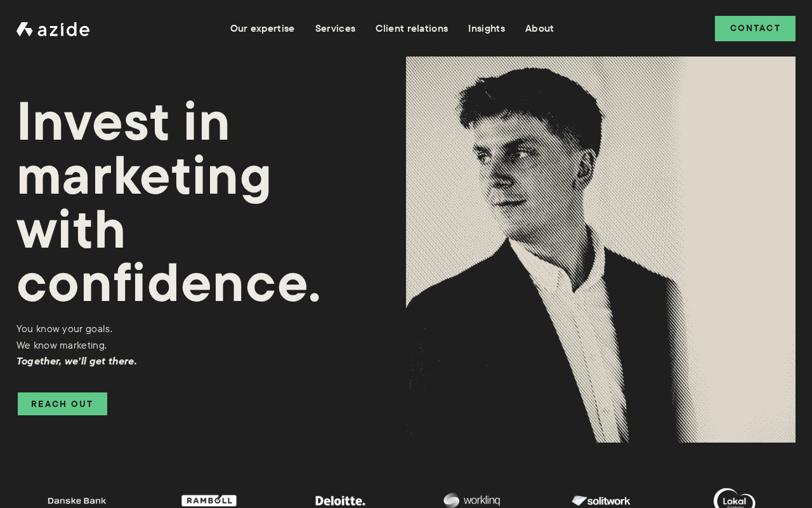This screenshot has width=812, height=508.
Task: Click the Deloitte logo
Action: click(340, 501)
